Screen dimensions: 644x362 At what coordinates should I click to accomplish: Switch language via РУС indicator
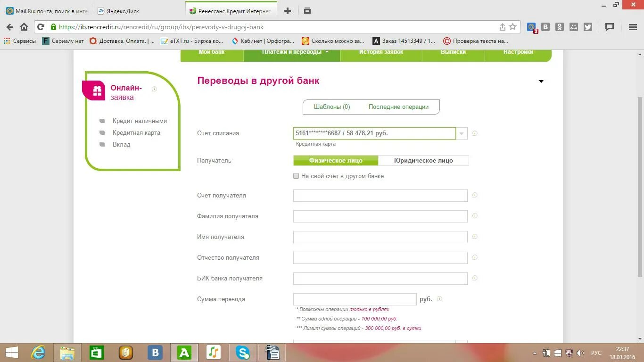coord(596,353)
